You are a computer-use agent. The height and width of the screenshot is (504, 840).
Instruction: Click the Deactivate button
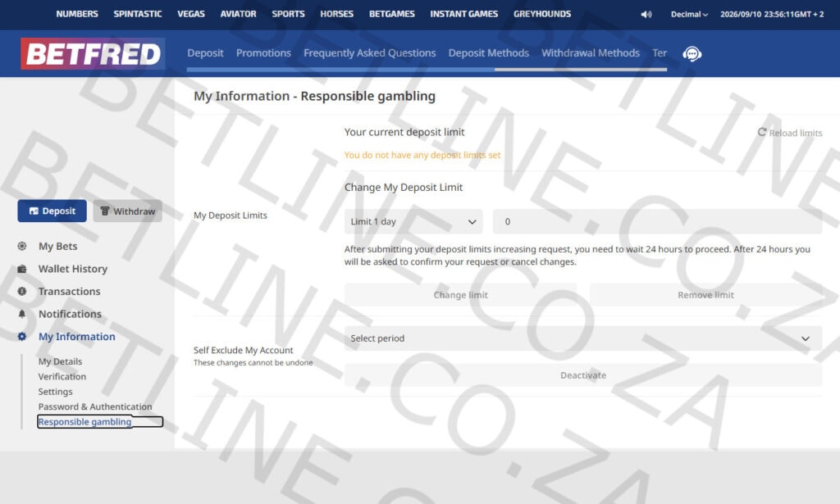(583, 375)
